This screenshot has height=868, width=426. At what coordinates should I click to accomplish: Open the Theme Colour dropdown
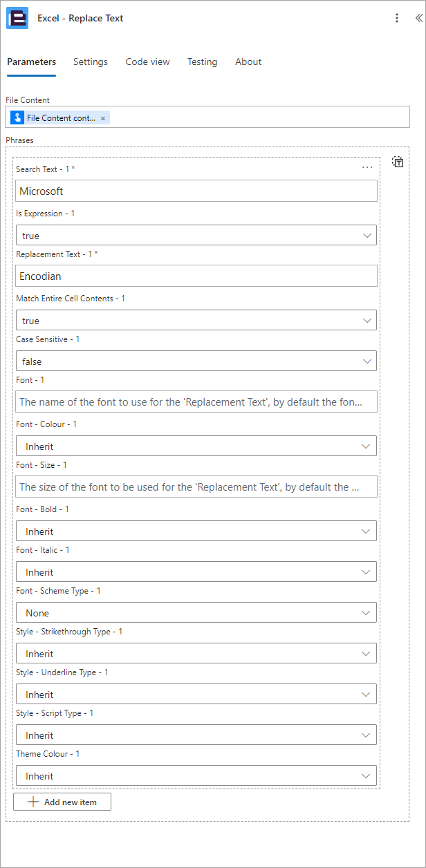pos(196,775)
